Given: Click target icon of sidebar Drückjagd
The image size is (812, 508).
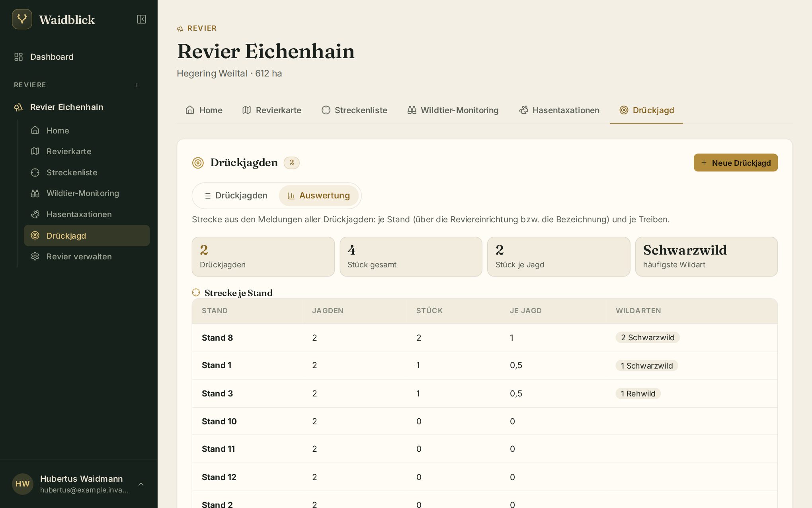Looking at the screenshot, I should 35,235.
